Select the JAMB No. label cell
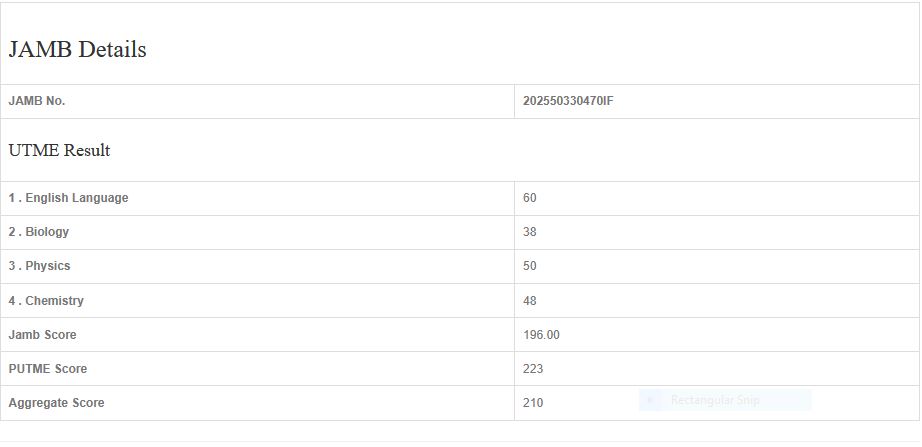 click(37, 101)
